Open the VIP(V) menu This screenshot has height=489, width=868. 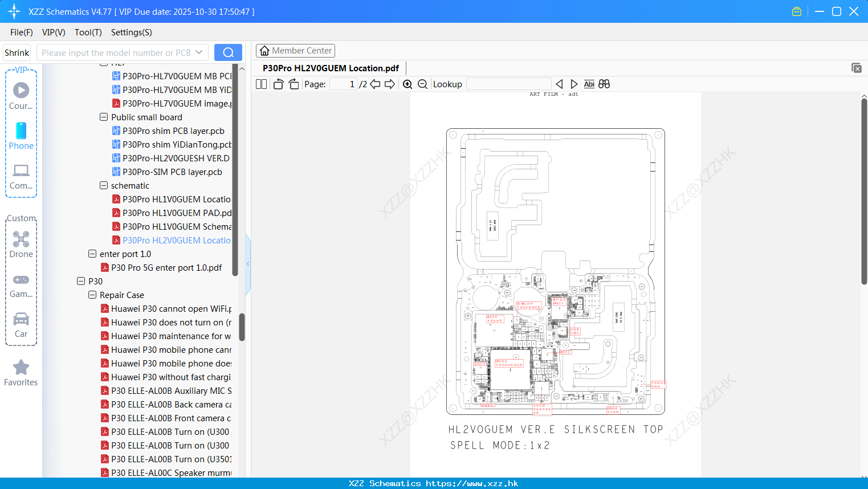54,32
